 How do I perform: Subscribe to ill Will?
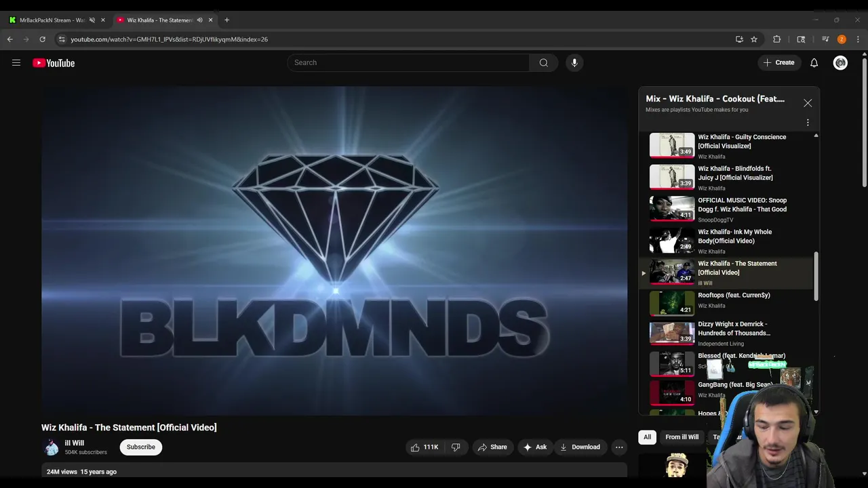coord(141,447)
